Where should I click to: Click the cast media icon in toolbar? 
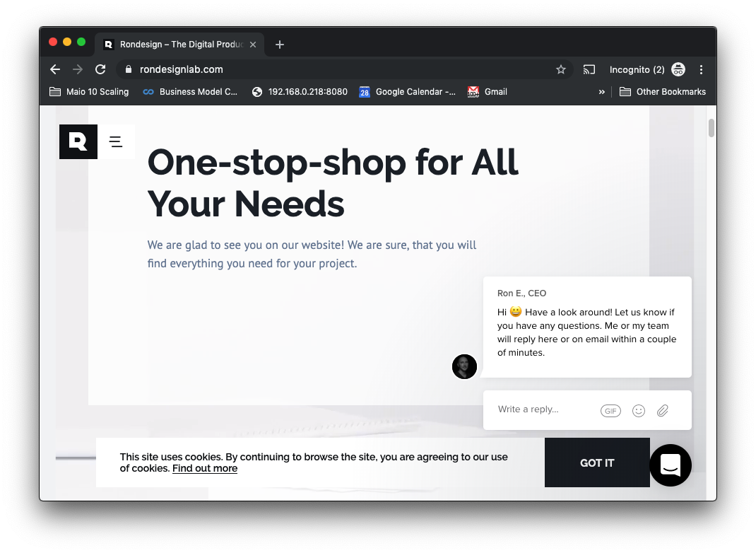[x=589, y=69]
